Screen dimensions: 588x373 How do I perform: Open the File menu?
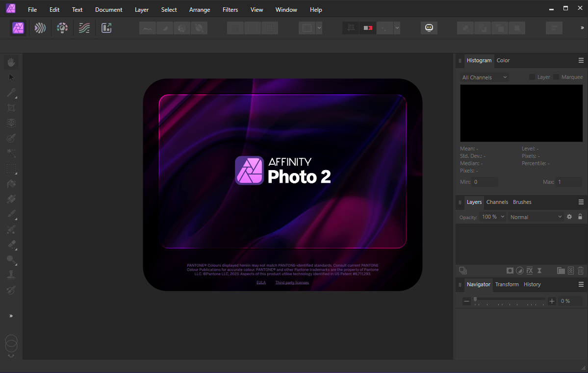pyautogui.click(x=32, y=10)
